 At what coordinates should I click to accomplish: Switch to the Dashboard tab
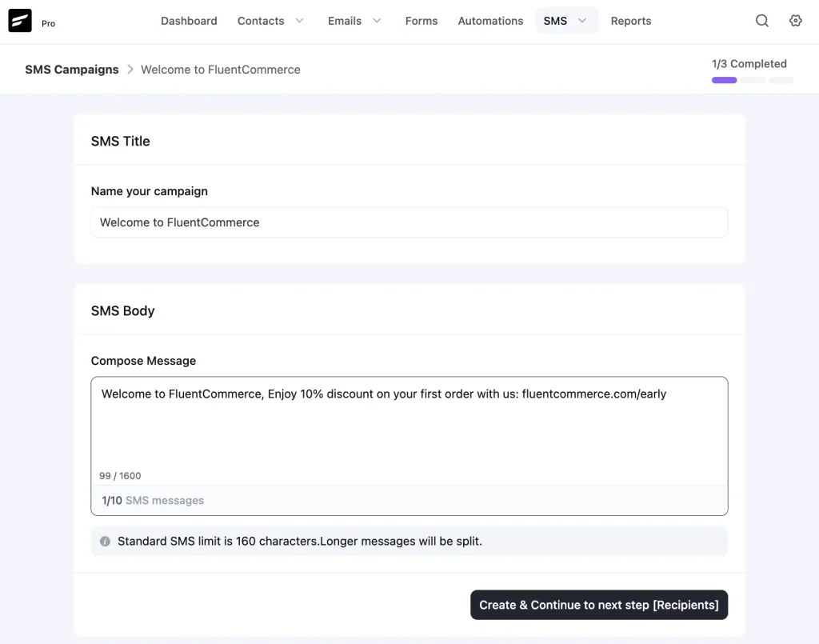click(189, 21)
